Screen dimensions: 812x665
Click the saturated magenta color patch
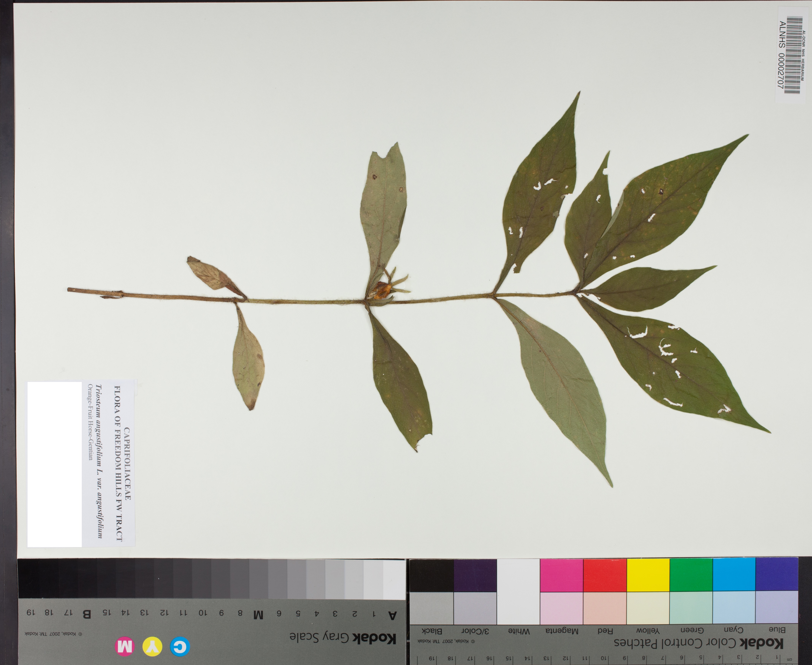tap(562, 575)
